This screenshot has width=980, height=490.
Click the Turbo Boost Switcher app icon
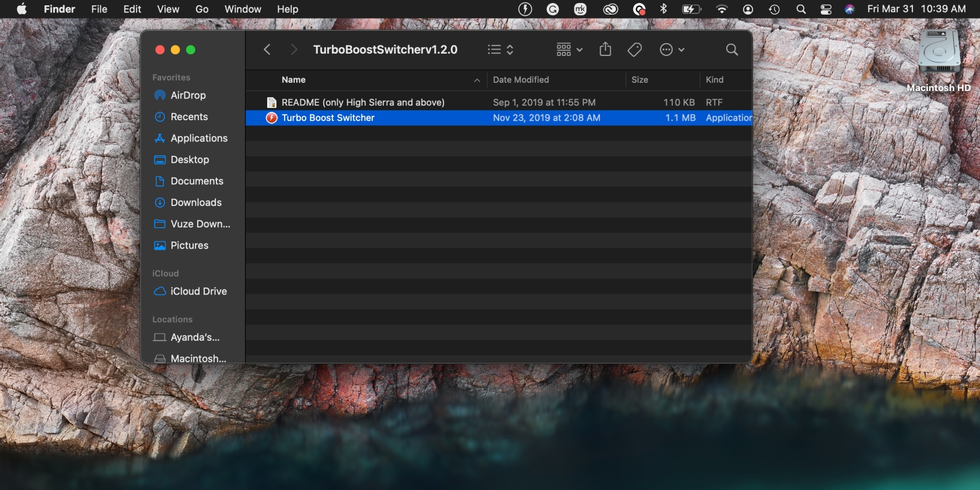coord(271,118)
